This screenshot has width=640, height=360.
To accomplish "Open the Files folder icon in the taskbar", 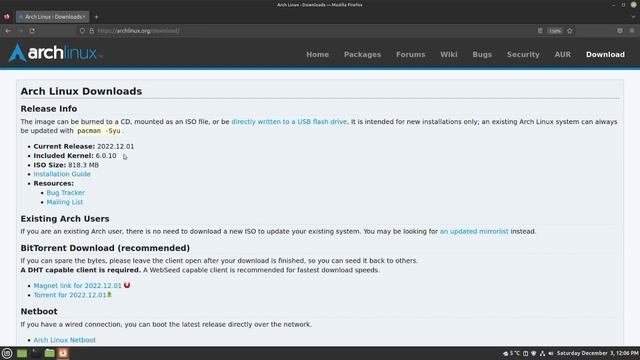I will [49, 353].
